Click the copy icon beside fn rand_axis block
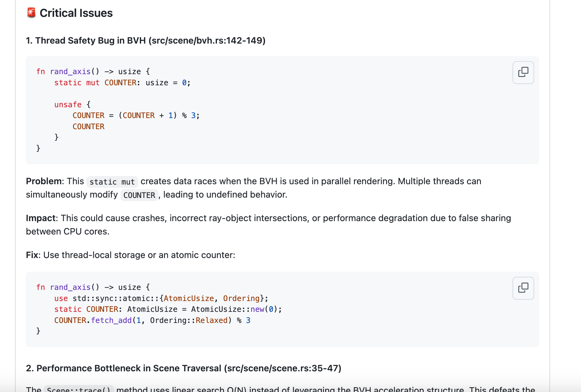The height and width of the screenshot is (392, 581). point(523,73)
